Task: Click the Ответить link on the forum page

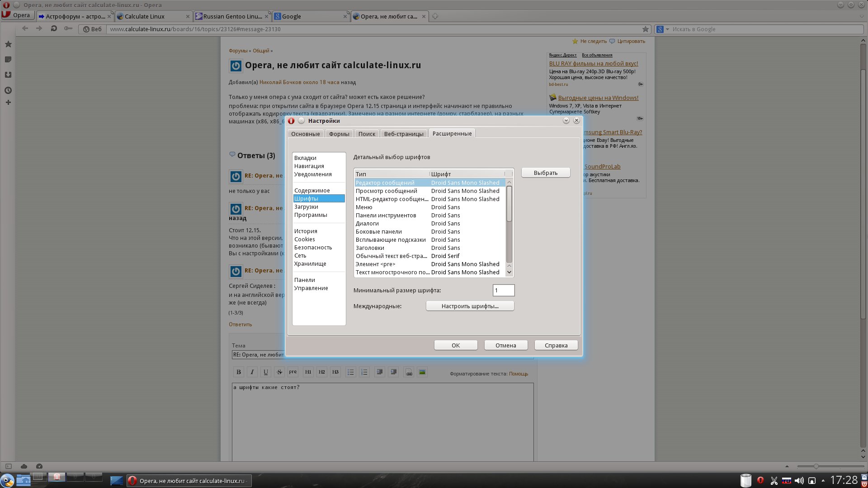Action: 240,324
